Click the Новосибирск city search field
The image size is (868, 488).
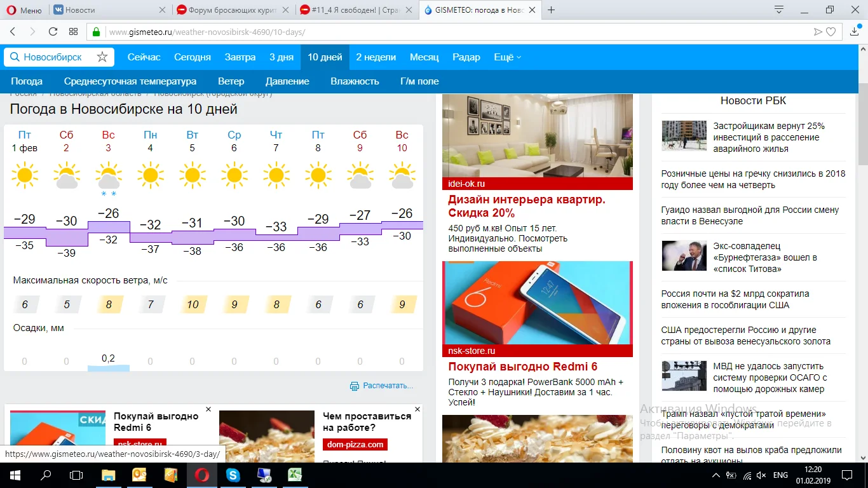[x=53, y=57]
